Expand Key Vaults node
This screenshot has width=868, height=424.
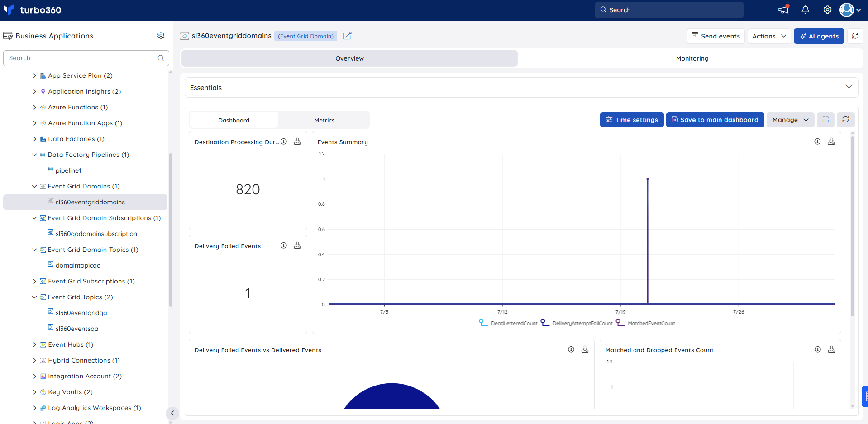(35, 392)
